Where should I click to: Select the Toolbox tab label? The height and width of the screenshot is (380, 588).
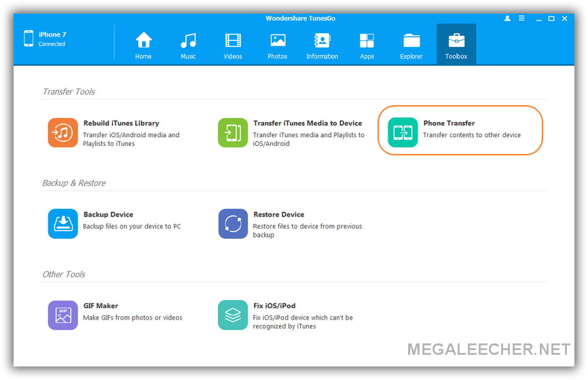[456, 56]
